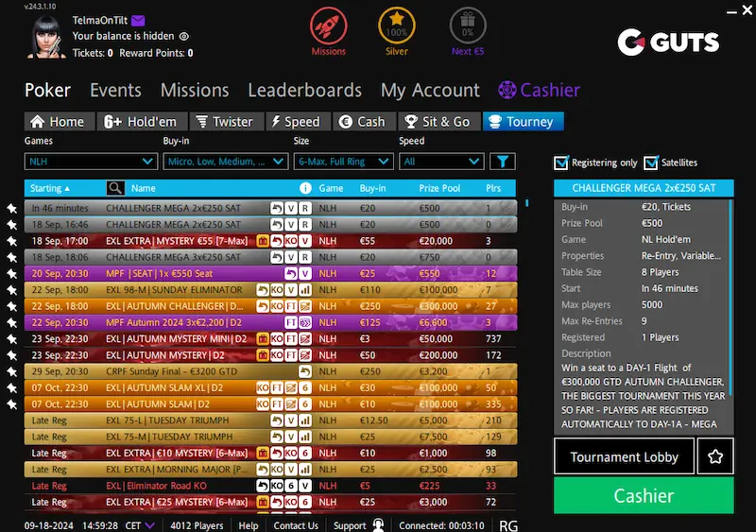Viewport: 756px width, 532px height.
Task: Click the FT icon on MPF Autumn 2024 row
Action: click(291, 322)
